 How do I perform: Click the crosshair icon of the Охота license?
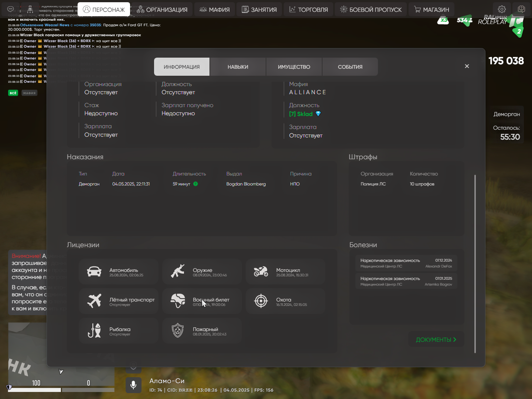[261, 301]
